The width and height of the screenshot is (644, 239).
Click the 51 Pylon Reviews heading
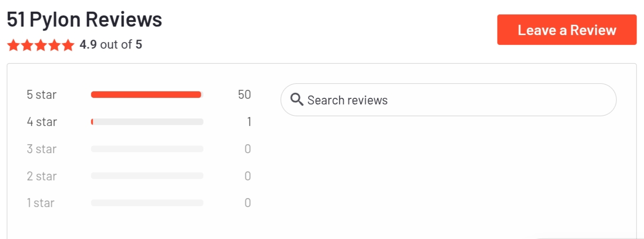click(84, 19)
